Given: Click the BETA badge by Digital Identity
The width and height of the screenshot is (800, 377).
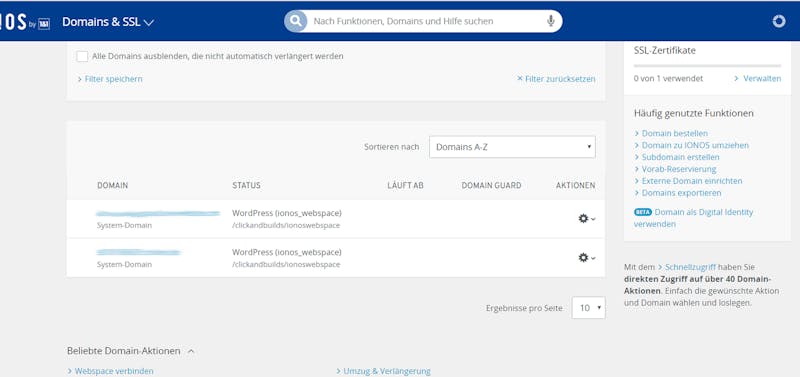Looking at the screenshot, I should [643, 212].
